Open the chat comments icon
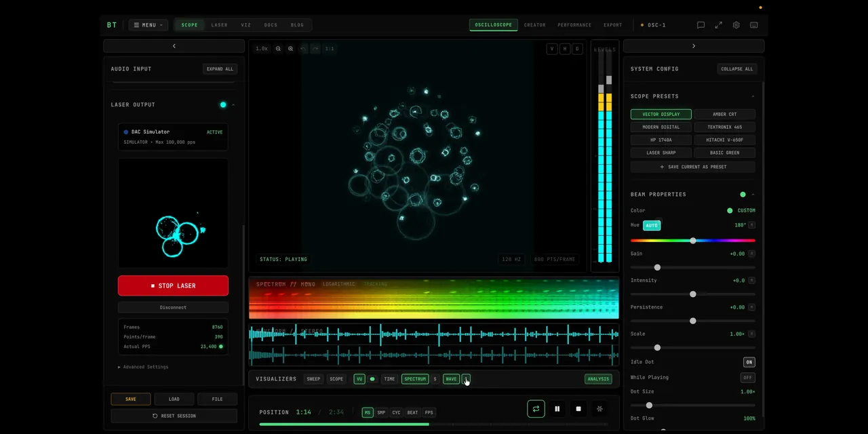The image size is (868, 434). click(701, 25)
